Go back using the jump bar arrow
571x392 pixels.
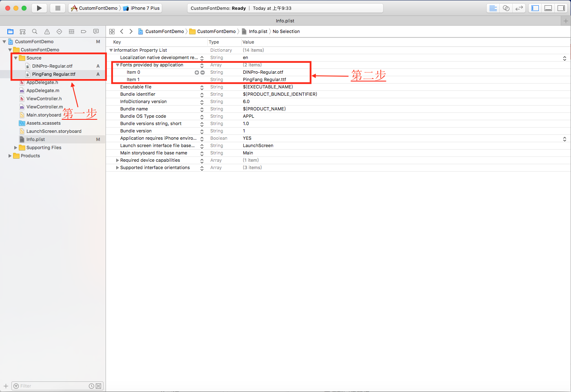121,32
